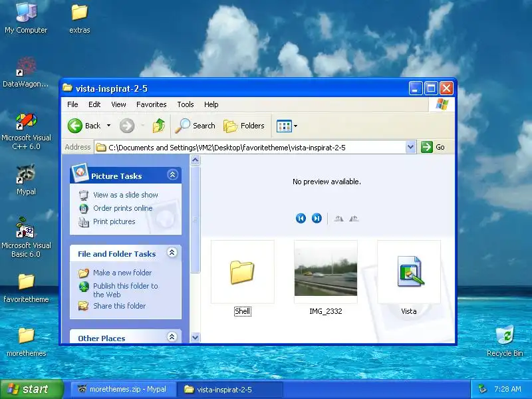Maximize the vista-inspirat-2-5 window
The image size is (532, 399).
431,88
